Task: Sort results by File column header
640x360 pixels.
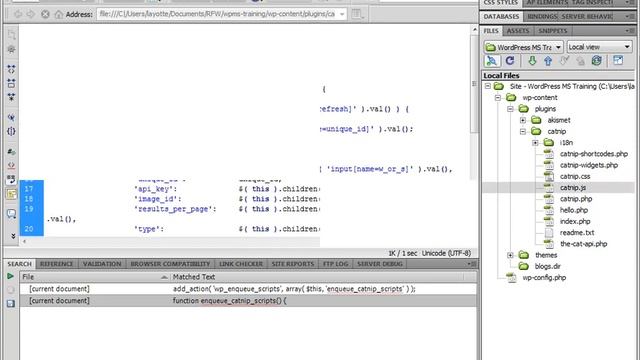Action: point(95,277)
